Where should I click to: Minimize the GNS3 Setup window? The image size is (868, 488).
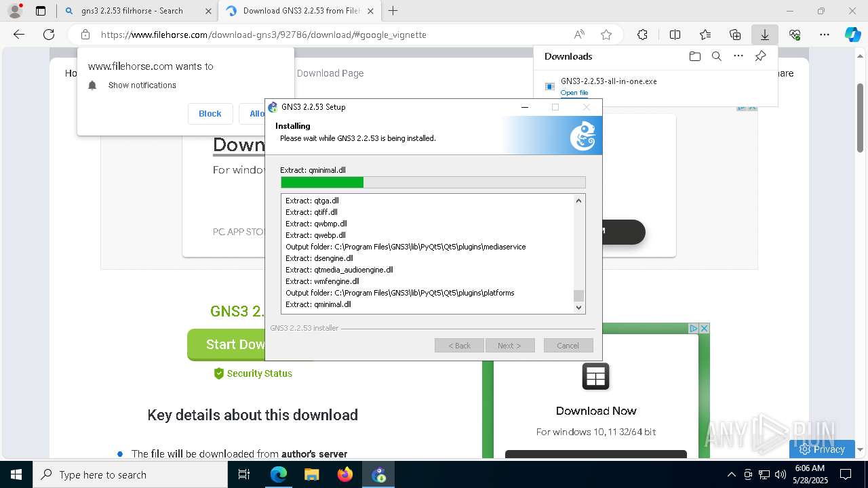pyautogui.click(x=525, y=107)
